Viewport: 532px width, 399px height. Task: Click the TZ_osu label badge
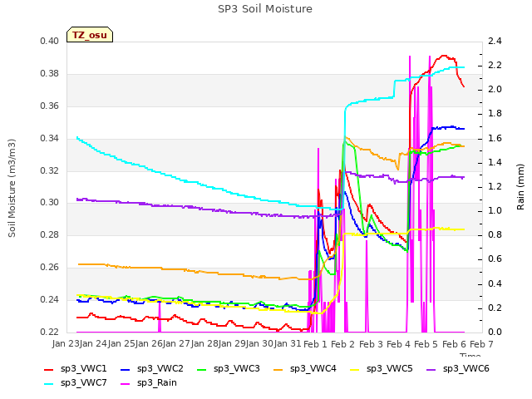click(90, 35)
